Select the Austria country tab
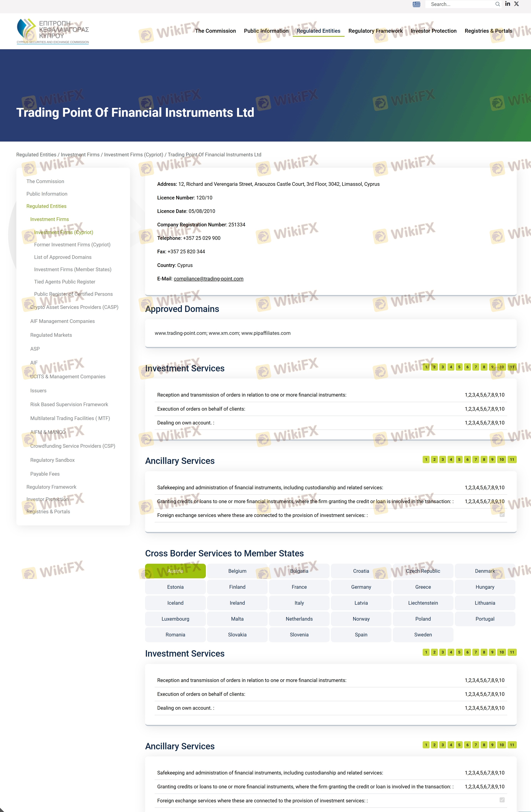 (x=175, y=571)
